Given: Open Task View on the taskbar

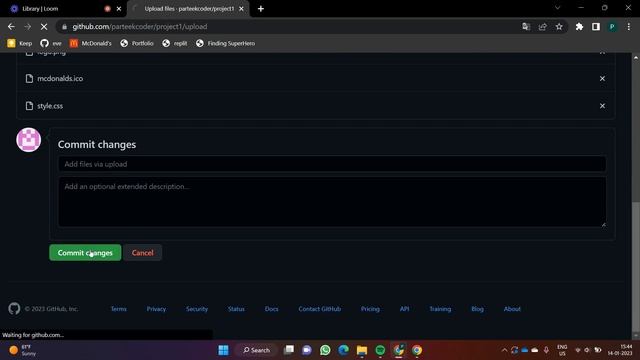Looking at the screenshot, I should [289, 350].
